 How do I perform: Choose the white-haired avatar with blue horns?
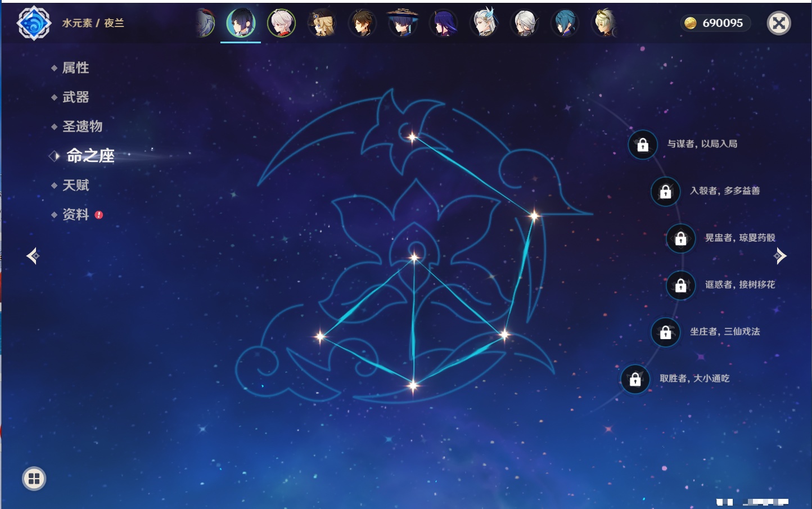point(484,23)
